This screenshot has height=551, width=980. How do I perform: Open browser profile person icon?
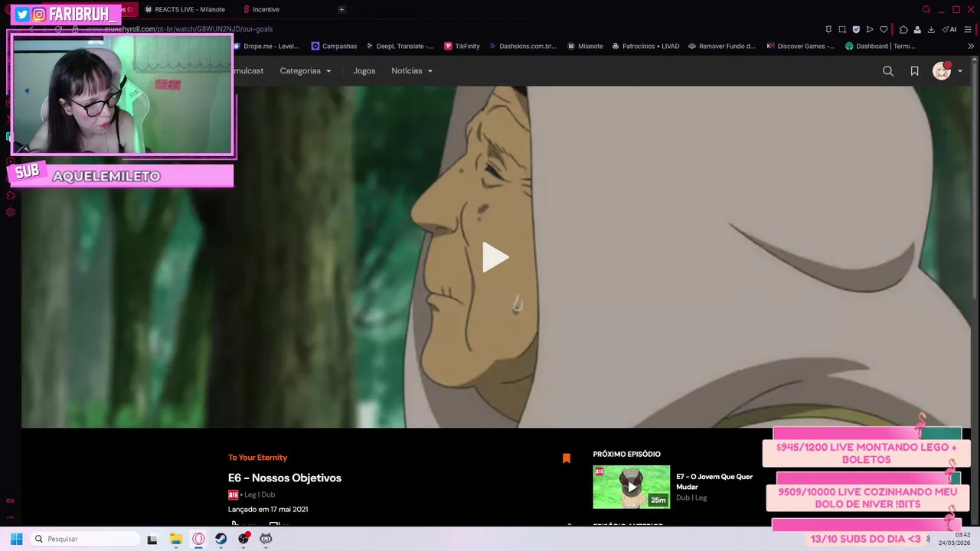click(917, 29)
